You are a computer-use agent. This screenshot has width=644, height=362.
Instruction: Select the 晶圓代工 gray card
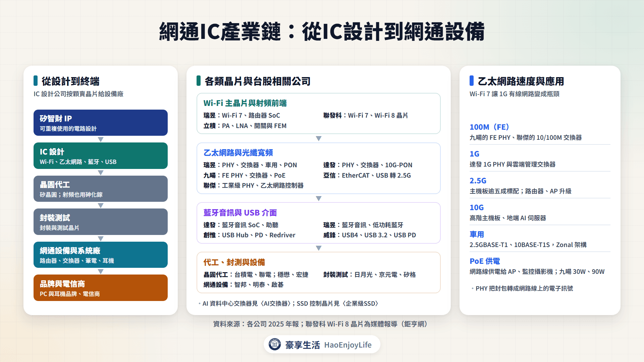(101, 189)
